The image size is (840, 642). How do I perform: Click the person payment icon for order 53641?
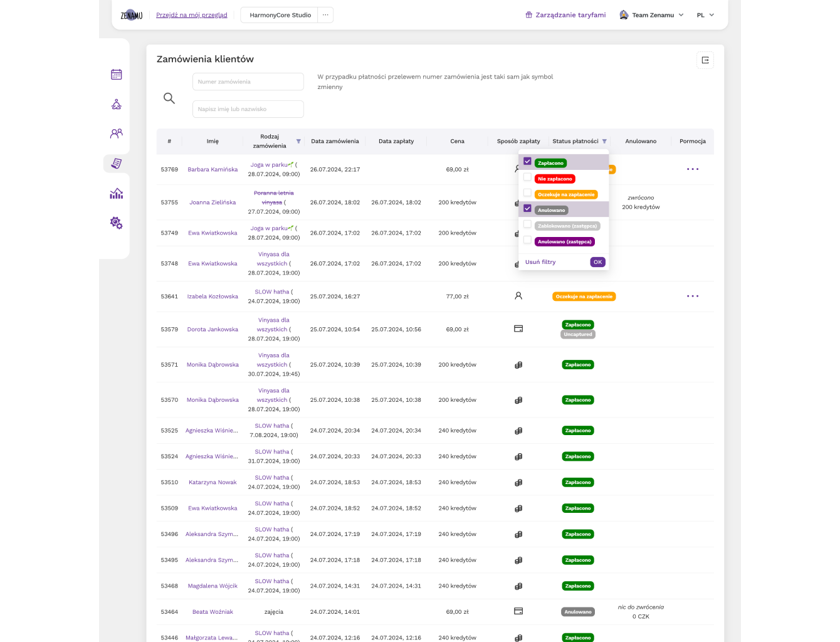518,296
